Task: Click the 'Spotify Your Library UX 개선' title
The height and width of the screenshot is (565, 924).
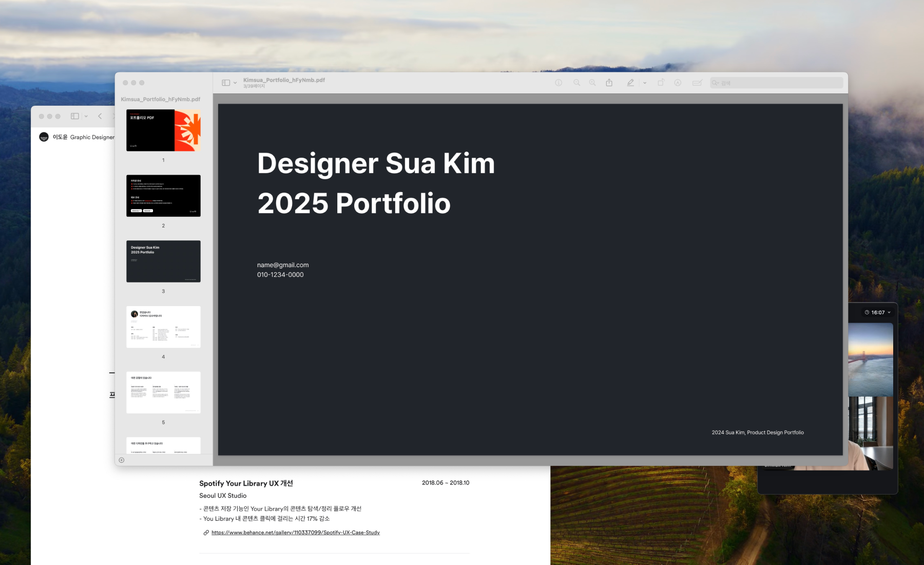Action: [x=246, y=483]
